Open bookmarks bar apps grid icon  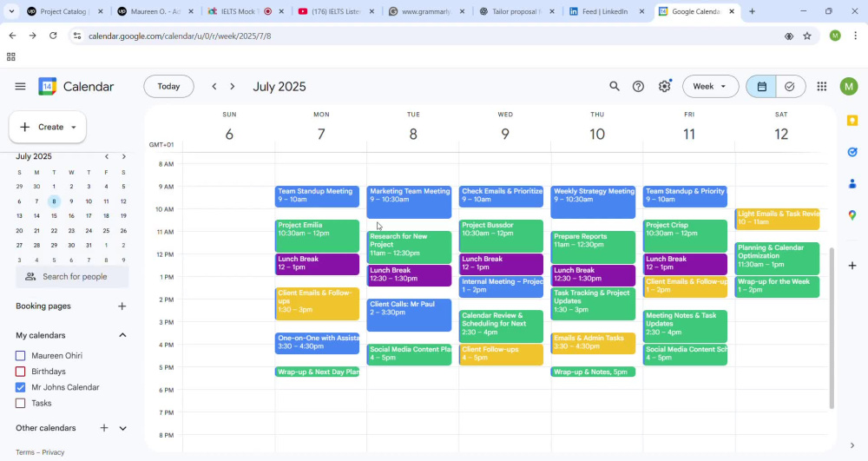tap(11, 57)
